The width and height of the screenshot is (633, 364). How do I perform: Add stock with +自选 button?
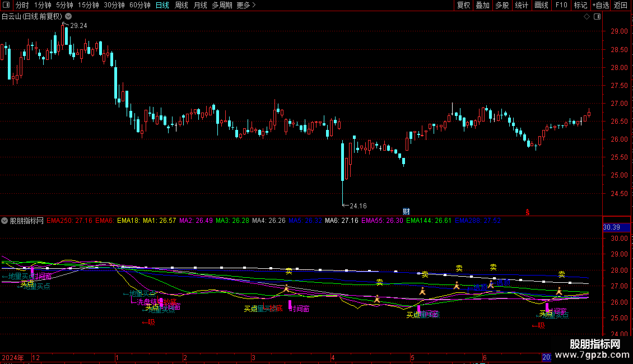[601, 5]
